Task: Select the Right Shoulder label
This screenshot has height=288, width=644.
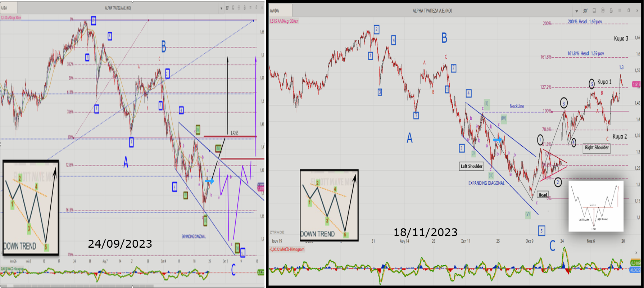Action: click(597, 148)
